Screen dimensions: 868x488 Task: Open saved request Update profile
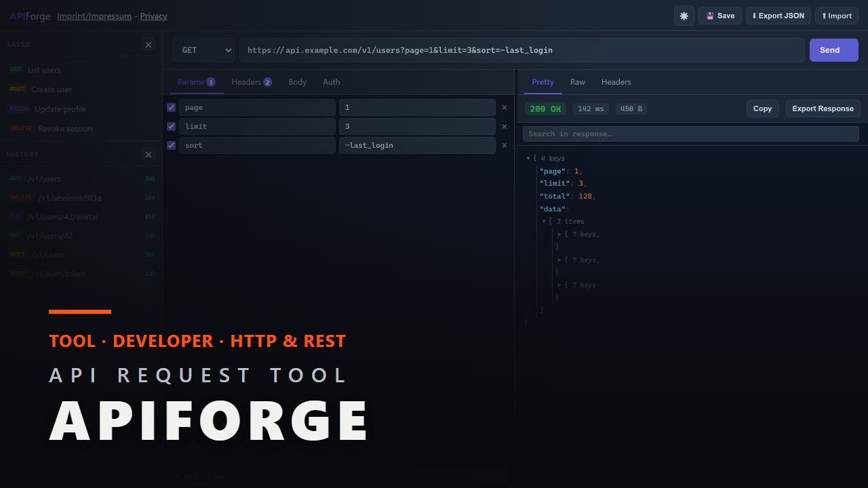[x=81, y=109]
